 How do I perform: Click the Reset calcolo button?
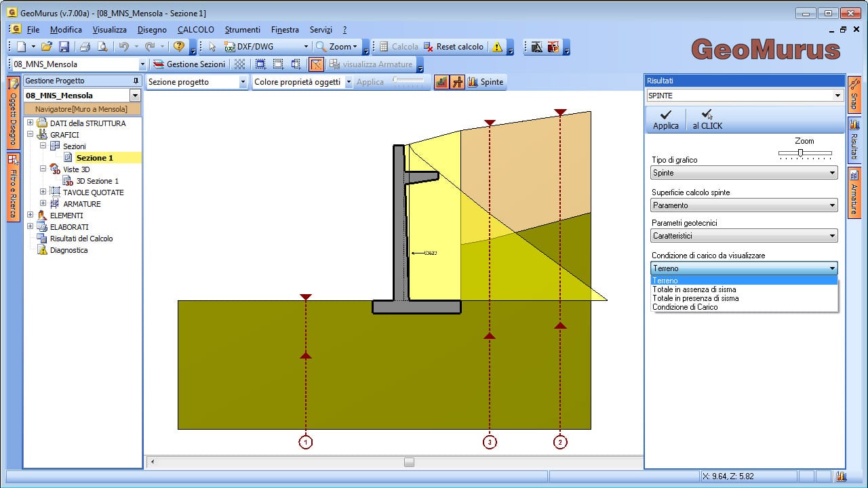(x=453, y=47)
